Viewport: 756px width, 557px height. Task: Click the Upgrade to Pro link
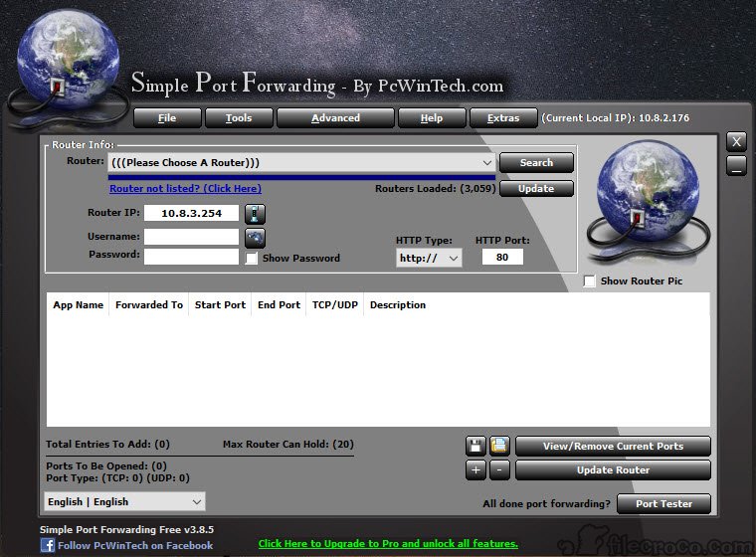[388, 543]
